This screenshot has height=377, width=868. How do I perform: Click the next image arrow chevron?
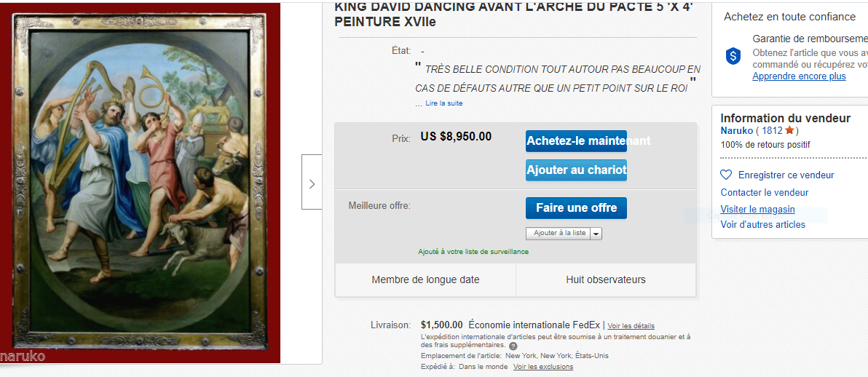[312, 183]
